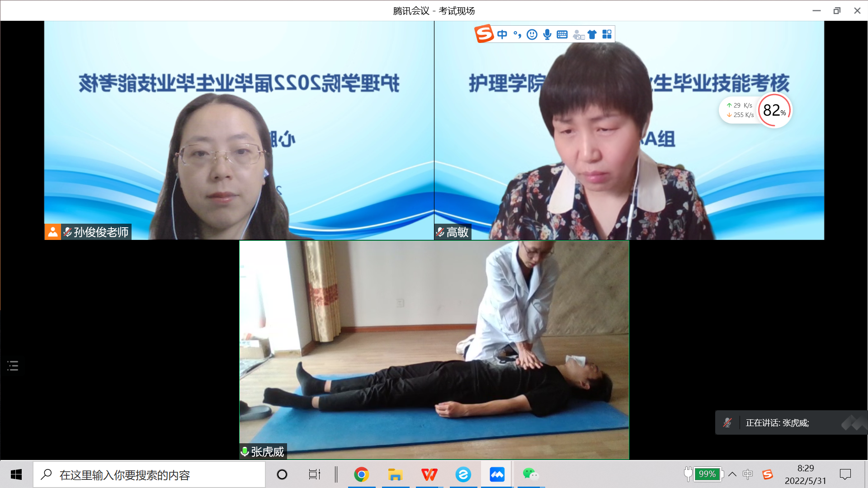
Task: Open Windows Start menu
Action: pyautogui.click(x=16, y=474)
